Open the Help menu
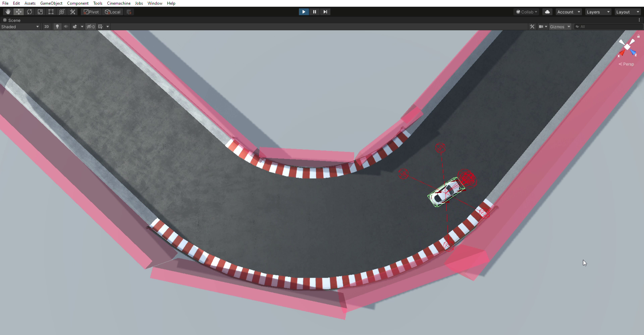This screenshot has height=335, width=644. pos(171,3)
